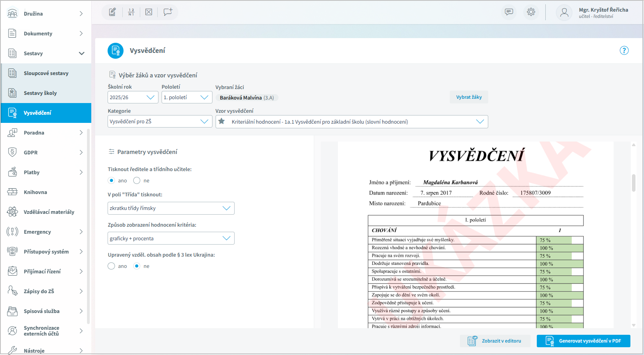Open Sloupcové sestavy in sidebar
Image resolution: width=644 pixels, height=355 pixels.
(x=46, y=73)
